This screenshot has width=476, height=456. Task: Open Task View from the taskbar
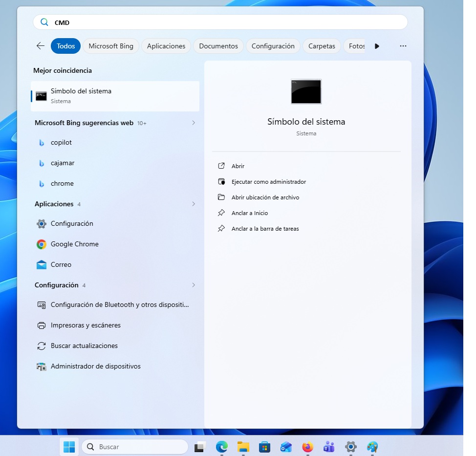(199, 447)
